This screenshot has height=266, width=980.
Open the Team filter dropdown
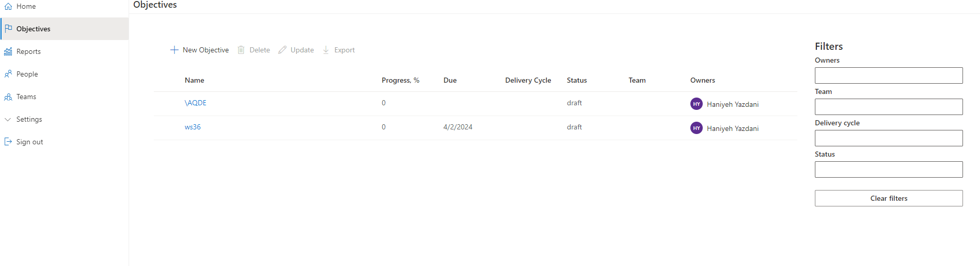tap(888, 107)
